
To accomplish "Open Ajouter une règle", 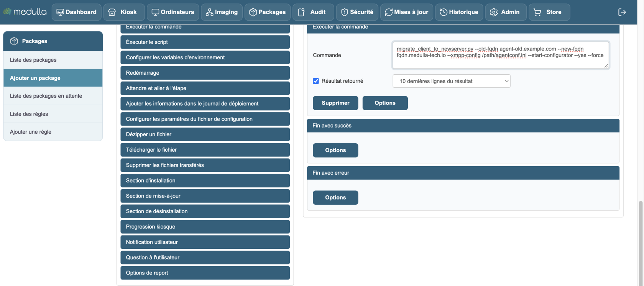I will coord(53,132).
